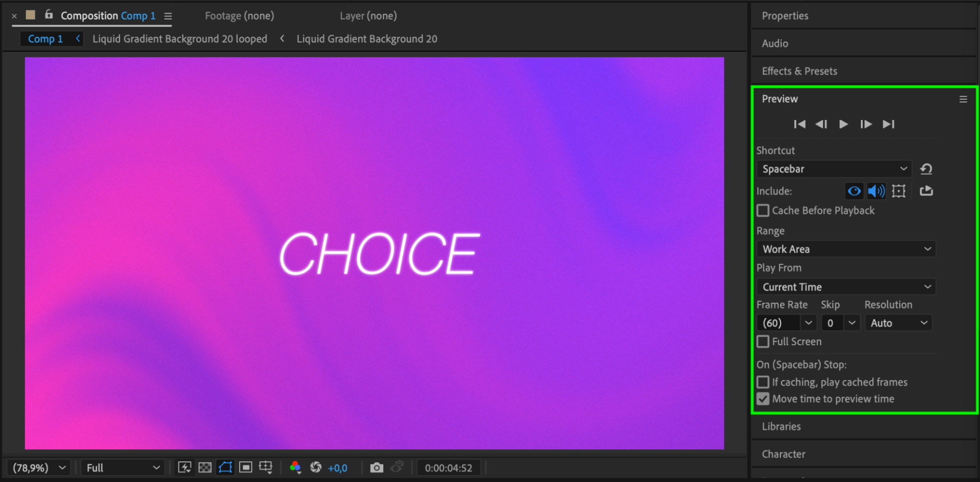980x482 pixels.
Task: Click the 0:00:04:52 current time display
Action: [x=448, y=468]
